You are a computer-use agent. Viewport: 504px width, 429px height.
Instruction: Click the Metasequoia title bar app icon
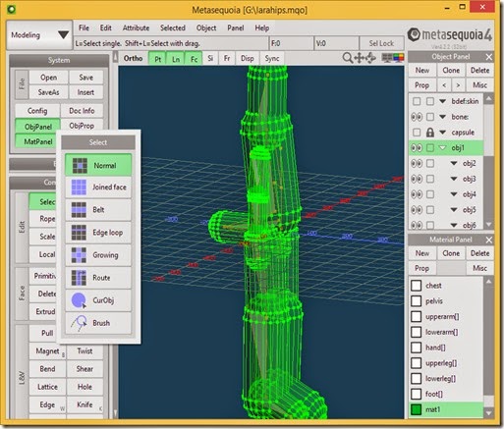pyautogui.click(x=12, y=9)
